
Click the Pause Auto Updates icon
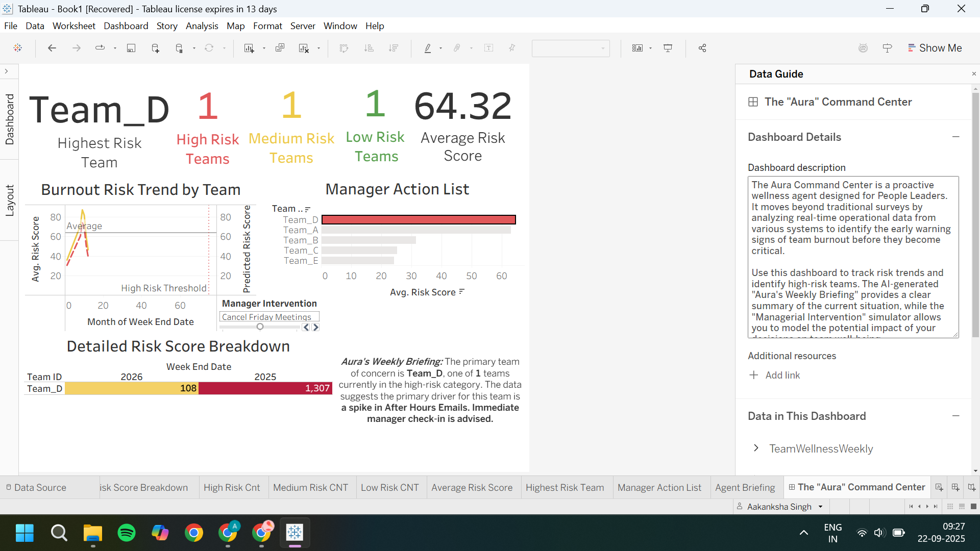pos(179,48)
